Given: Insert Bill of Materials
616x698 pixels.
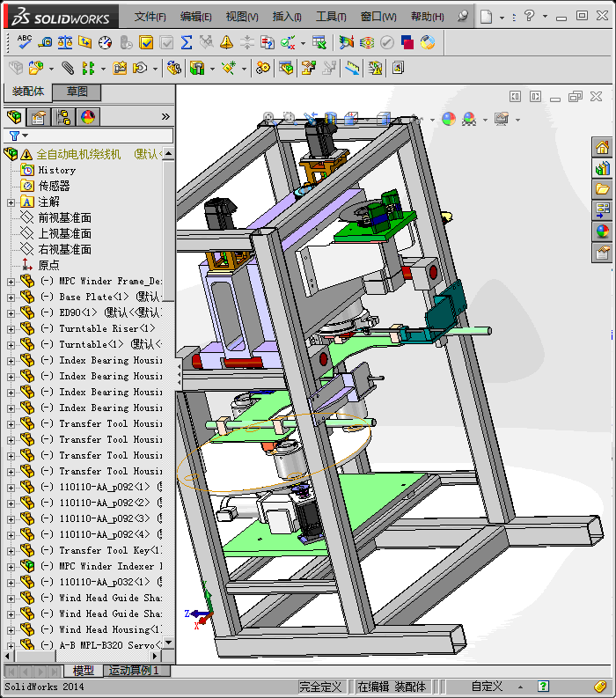Looking at the screenshot, I should tap(286, 68).
